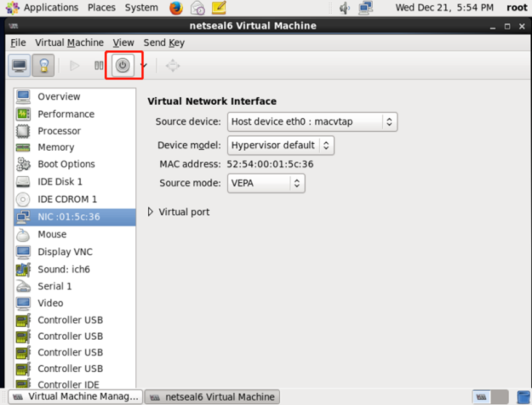Click the Display VNC monitor icon
The height and width of the screenshot is (405, 532).
[x=23, y=252]
